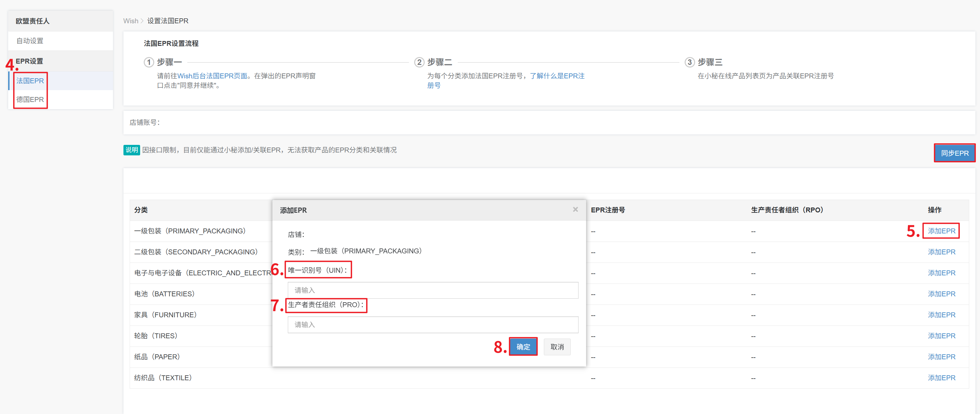Click the step 1 circle icon
The width and height of the screenshot is (980, 414).
tap(149, 62)
